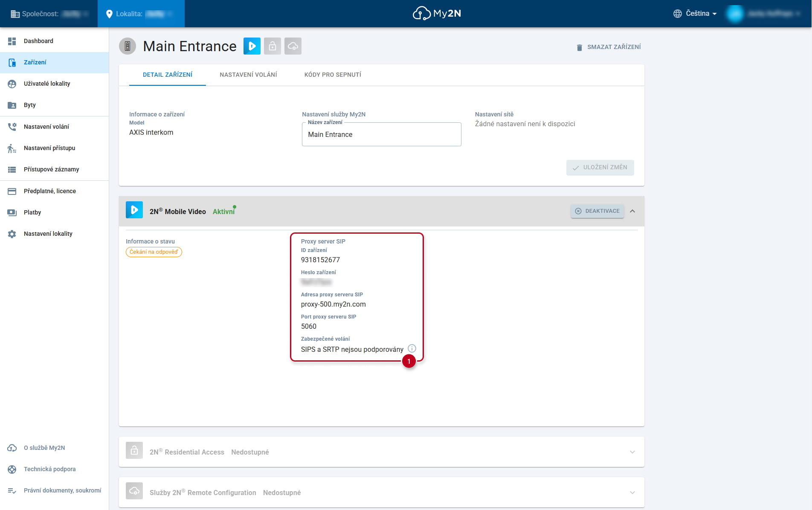Go to Dashboard in sidebar
Viewport: 812px width, 510px height.
(x=54, y=41)
